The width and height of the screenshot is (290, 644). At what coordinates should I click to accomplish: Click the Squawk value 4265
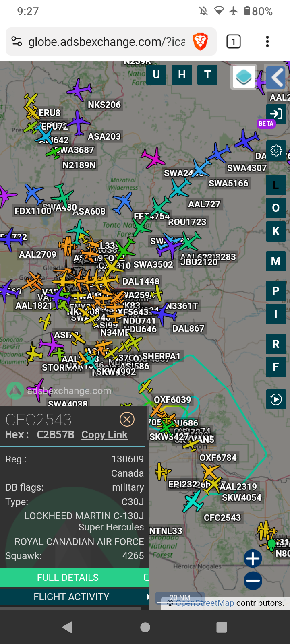(x=133, y=556)
